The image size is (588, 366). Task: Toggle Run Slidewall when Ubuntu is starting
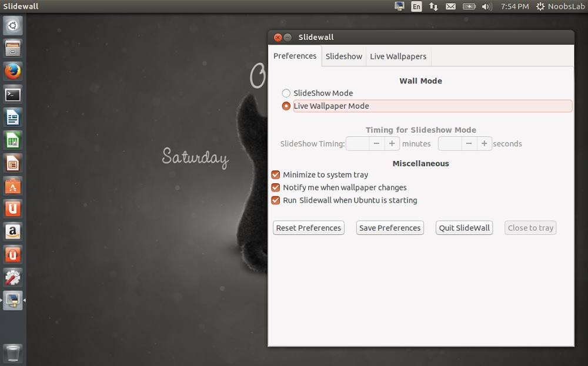pyautogui.click(x=276, y=200)
